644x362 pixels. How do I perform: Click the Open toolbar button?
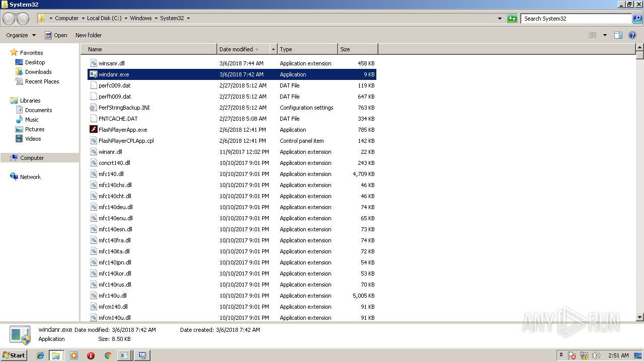tap(56, 35)
